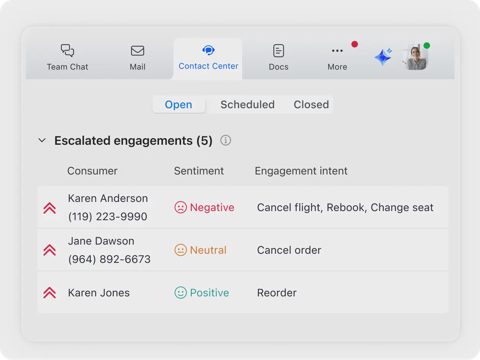Viewport: 480px width, 360px height.
Task: Switch to the Scheduled engagements filter
Action: tap(247, 105)
